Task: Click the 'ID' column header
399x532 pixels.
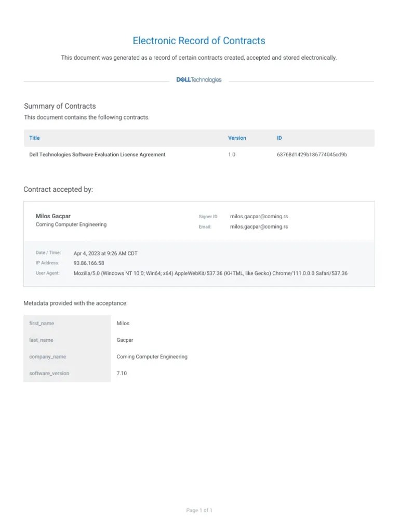Action: point(279,138)
